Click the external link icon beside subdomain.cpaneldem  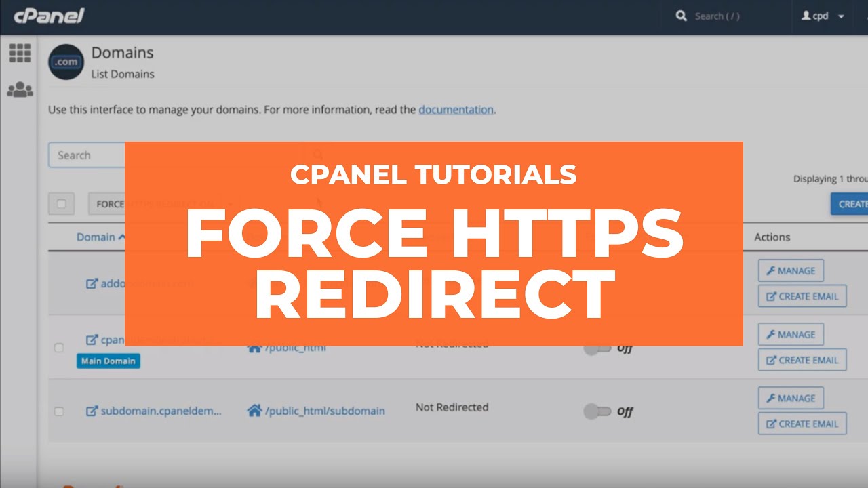click(92, 411)
